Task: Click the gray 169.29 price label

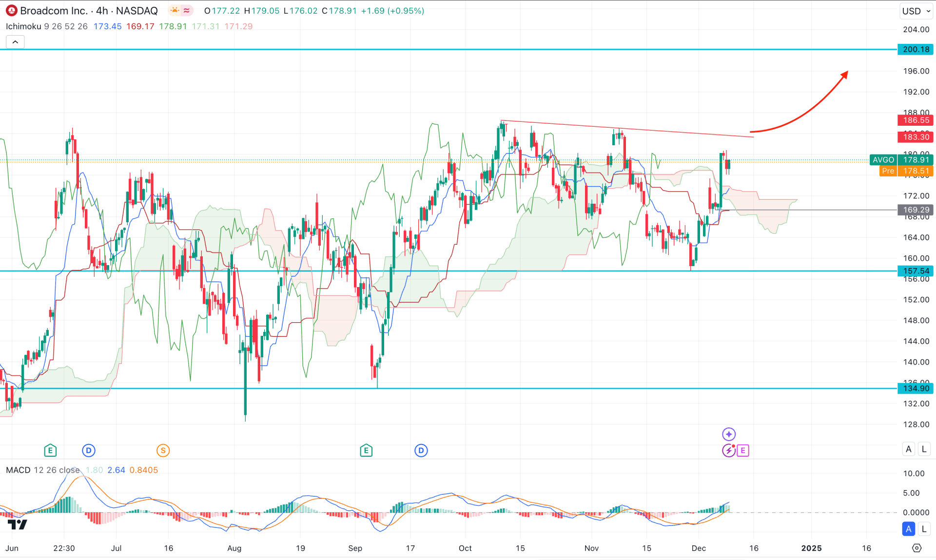Action: [x=916, y=210]
